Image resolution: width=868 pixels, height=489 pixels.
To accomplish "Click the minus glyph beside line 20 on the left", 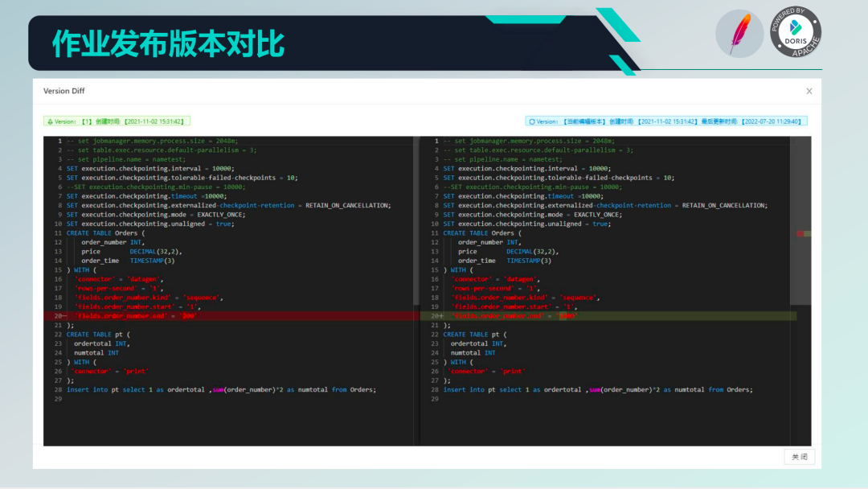I will [x=65, y=315].
